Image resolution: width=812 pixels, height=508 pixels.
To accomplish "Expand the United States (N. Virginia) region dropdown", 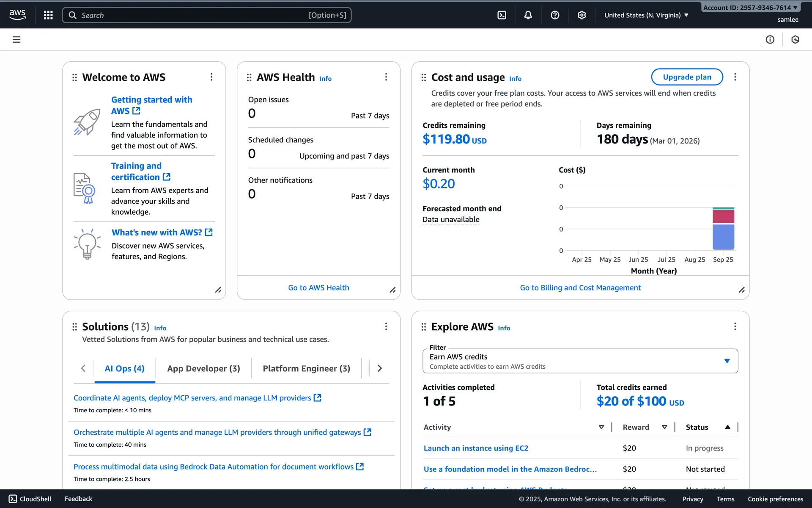I will point(646,15).
